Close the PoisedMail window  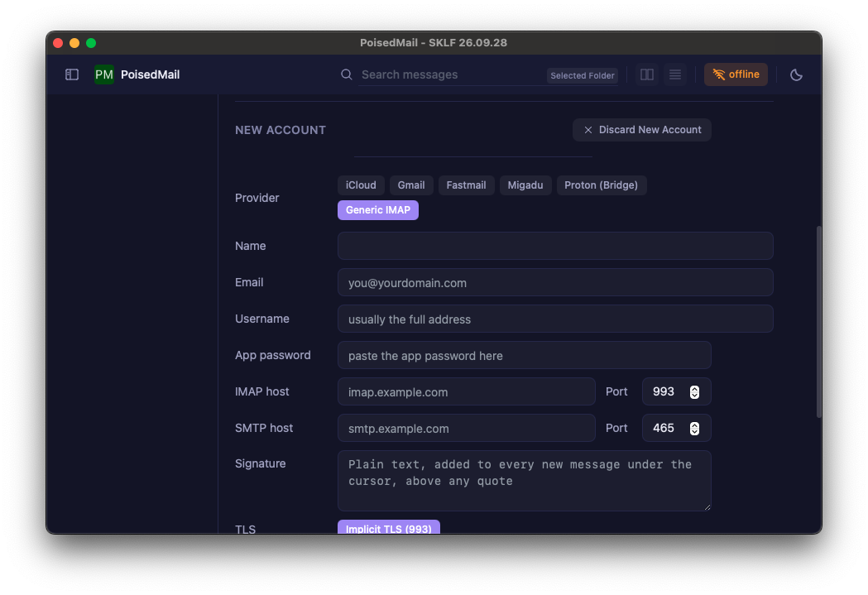[x=58, y=43]
